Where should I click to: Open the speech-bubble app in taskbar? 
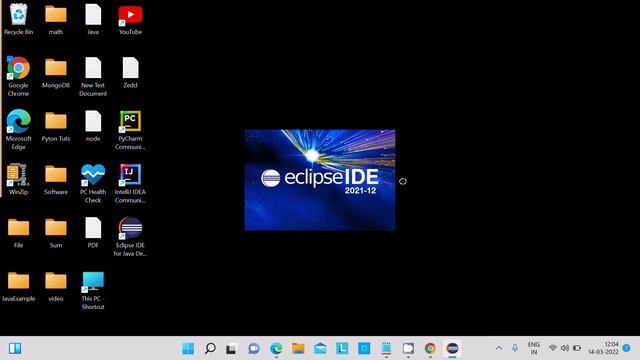click(408, 348)
